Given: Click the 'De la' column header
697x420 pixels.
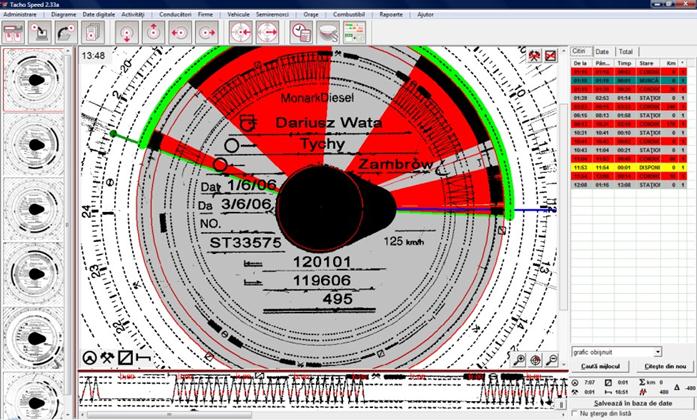Looking at the screenshot, I should point(581,64).
